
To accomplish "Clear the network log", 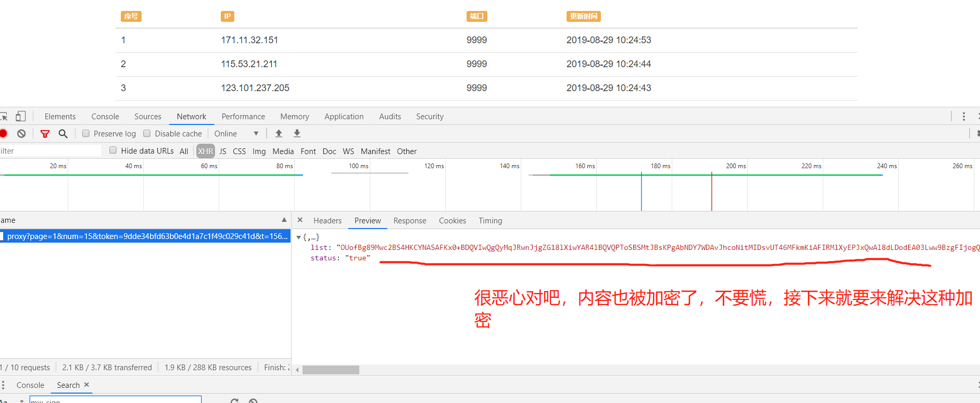I will click(x=21, y=134).
